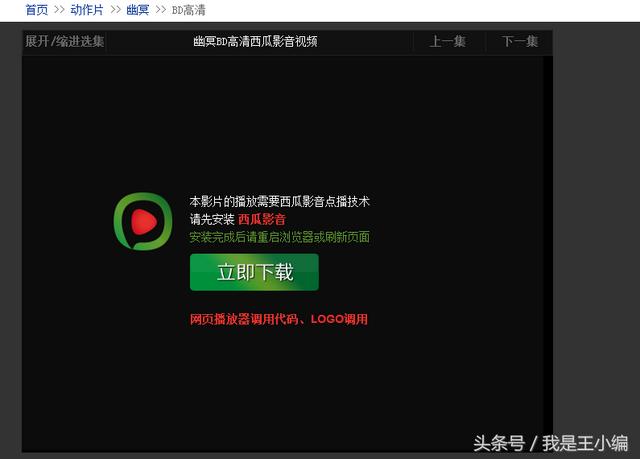The height and width of the screenshot is (459, 640).
Task: Click the Xigua player logo icon
Action: click(x=142, y=221)
